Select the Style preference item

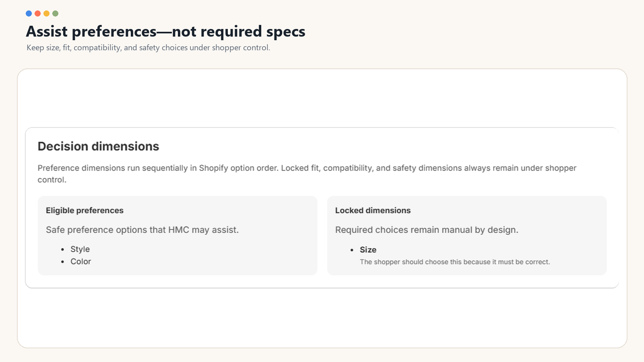(x=80, y=249)
